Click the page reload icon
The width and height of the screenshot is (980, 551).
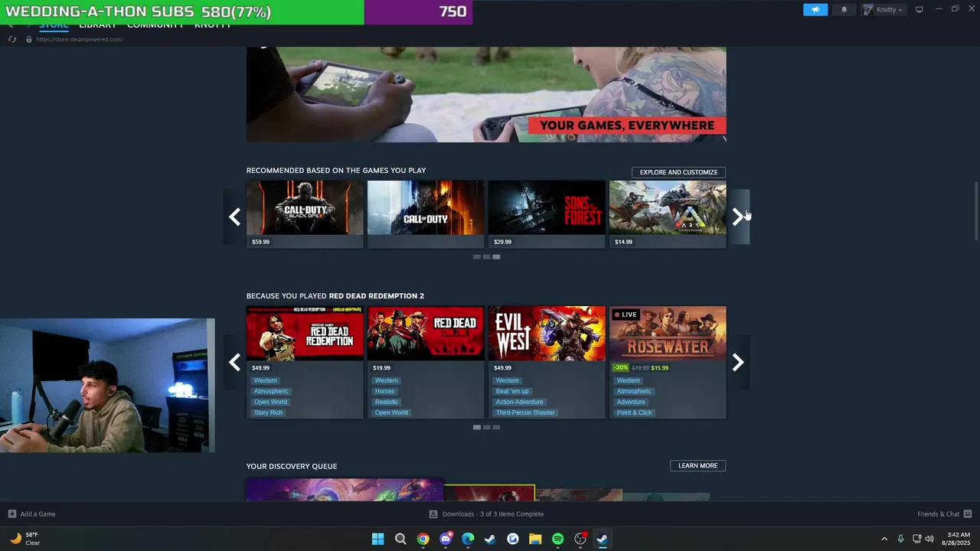[12, 39]
